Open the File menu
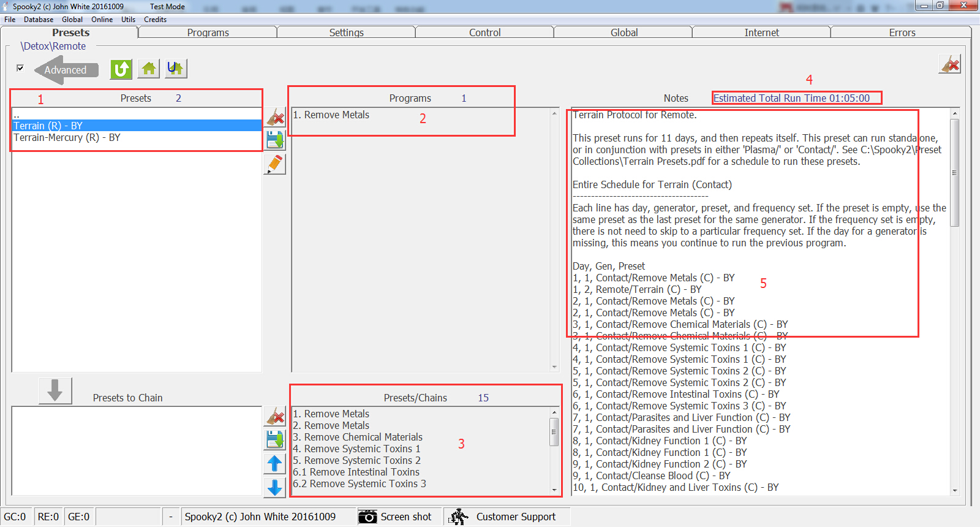 tap(10, 20)
